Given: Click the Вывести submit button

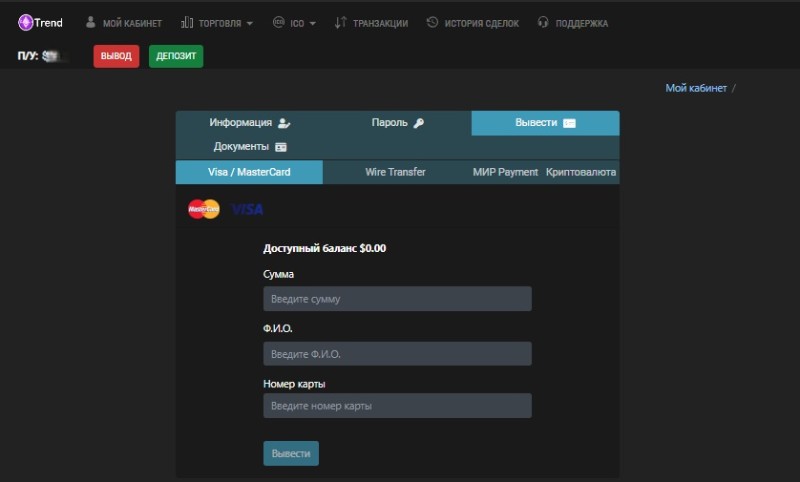Looking at the screenshot, I should 291,453.
